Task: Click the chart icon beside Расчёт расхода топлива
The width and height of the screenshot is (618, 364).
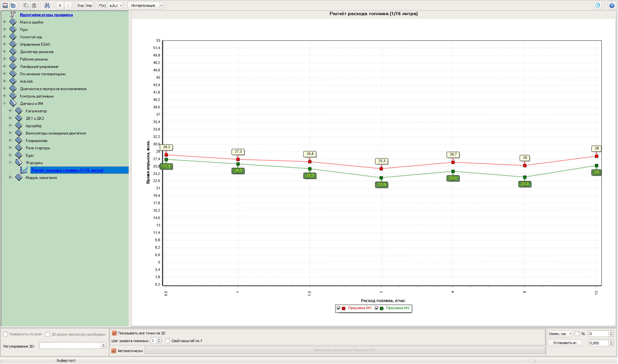Action: click(x=24, y=170)
